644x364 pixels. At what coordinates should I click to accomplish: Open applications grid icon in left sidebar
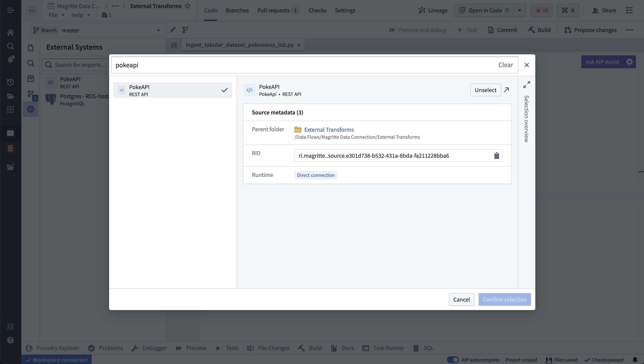(10, 110)
